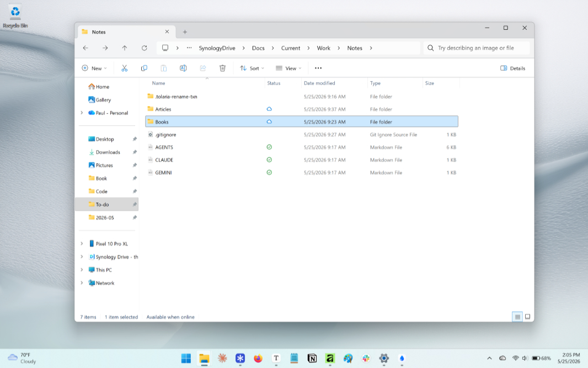Open Notion from the taskbar
This screenshot has height=368, width=588.
(312, 358)
